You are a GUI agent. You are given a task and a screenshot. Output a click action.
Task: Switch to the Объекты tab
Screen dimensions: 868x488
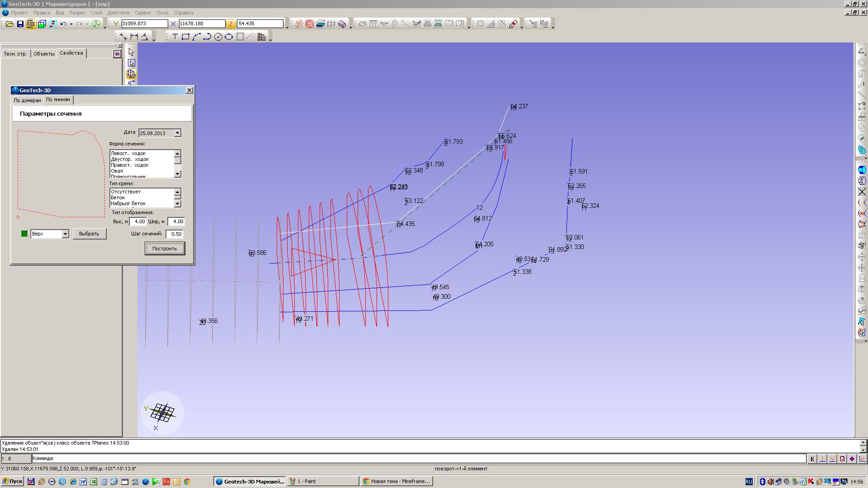tap(44, 54)
